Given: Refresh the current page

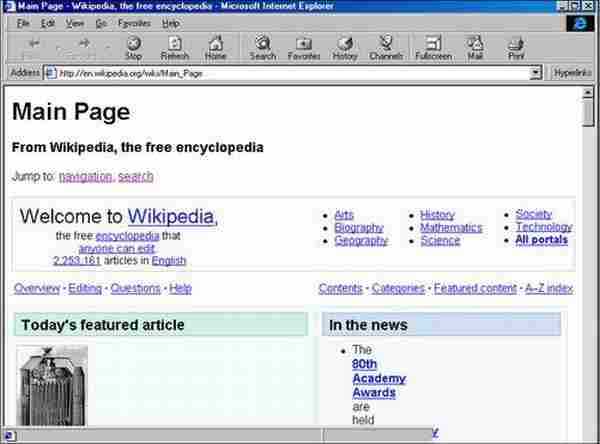Looking at the screenshot, I should [x=174, y=47].
